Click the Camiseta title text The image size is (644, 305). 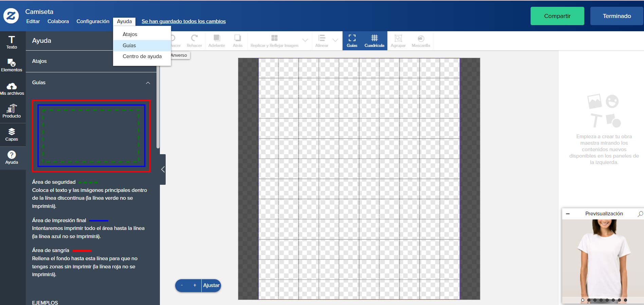[x=39, y=12]
